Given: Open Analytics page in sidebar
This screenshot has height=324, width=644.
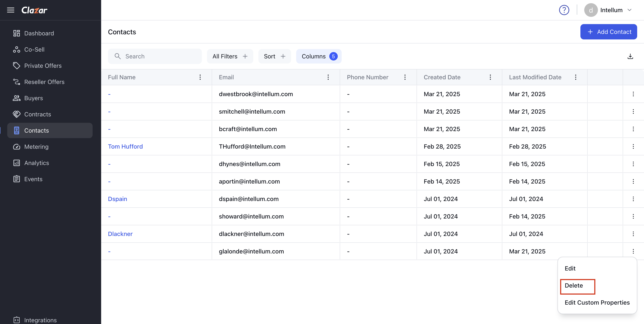Looking at the screenshot, I should click(x=50, y=163).
